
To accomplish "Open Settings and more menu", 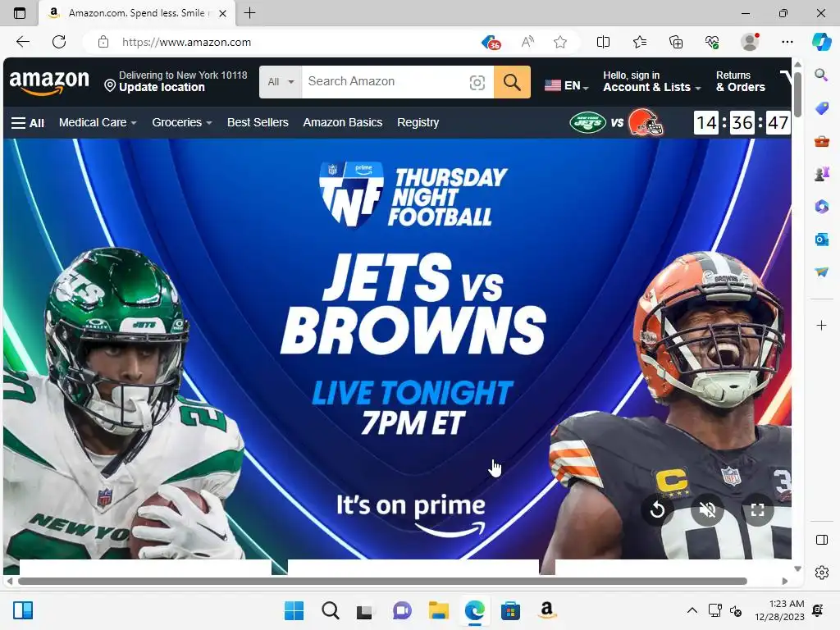I will (787, 42).
